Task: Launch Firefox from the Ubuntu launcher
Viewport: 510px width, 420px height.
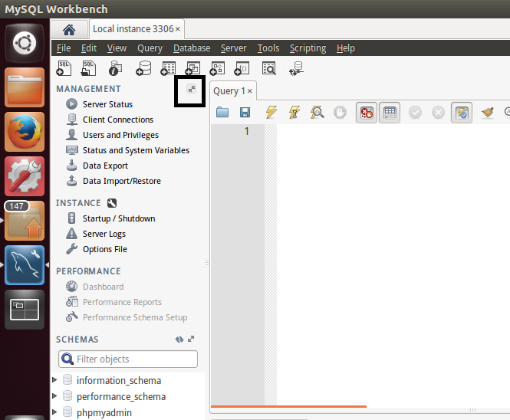Action: [25, 132]
